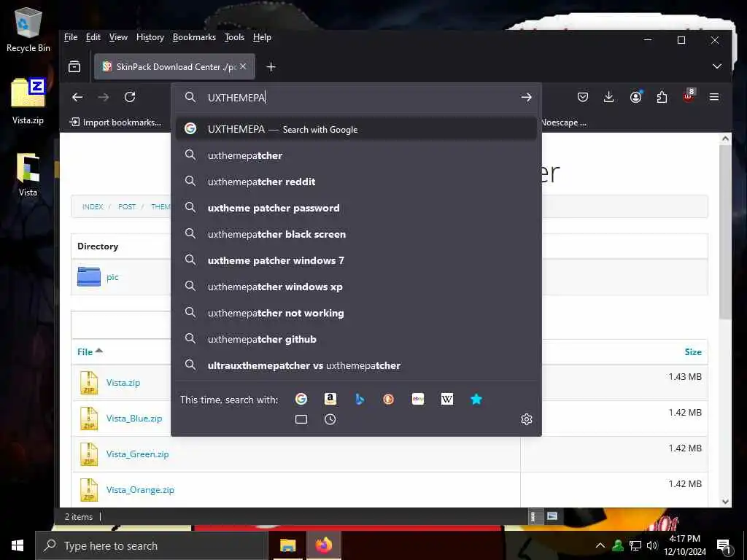Choose the 'uxthemepatcher' suggestion
The image size is (747, 560).
356,156
